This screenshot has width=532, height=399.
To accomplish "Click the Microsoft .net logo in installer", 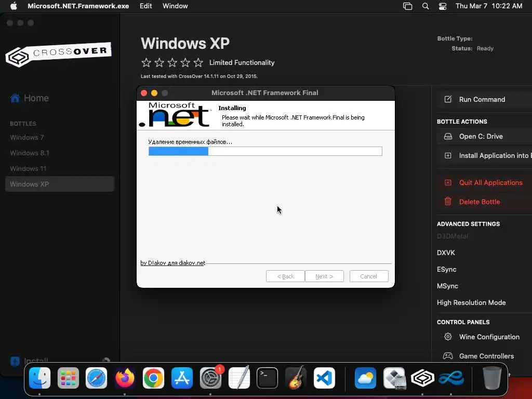I will [x=175, y=115].
